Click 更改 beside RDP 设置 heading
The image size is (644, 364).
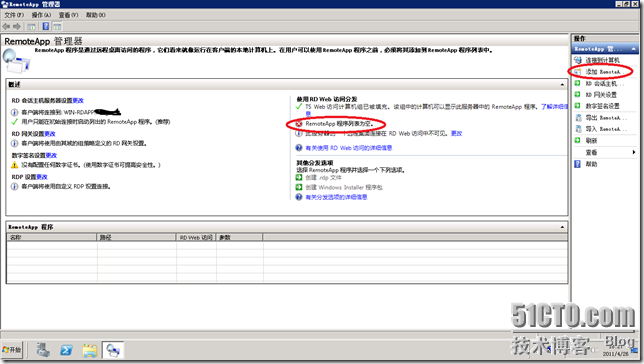pos(42,177)
